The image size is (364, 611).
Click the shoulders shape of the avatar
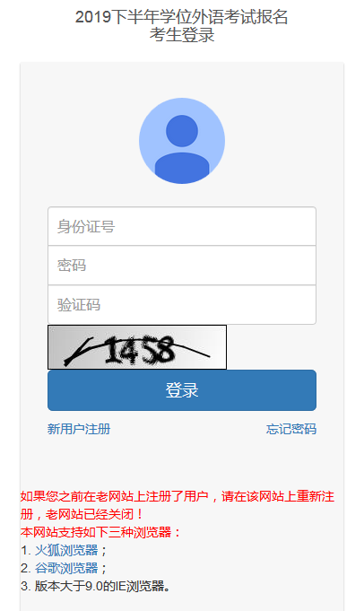(182, 167)
